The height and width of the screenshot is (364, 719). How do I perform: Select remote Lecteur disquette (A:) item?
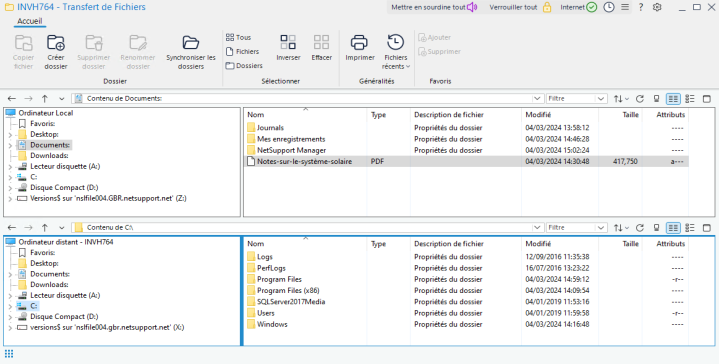65,296
